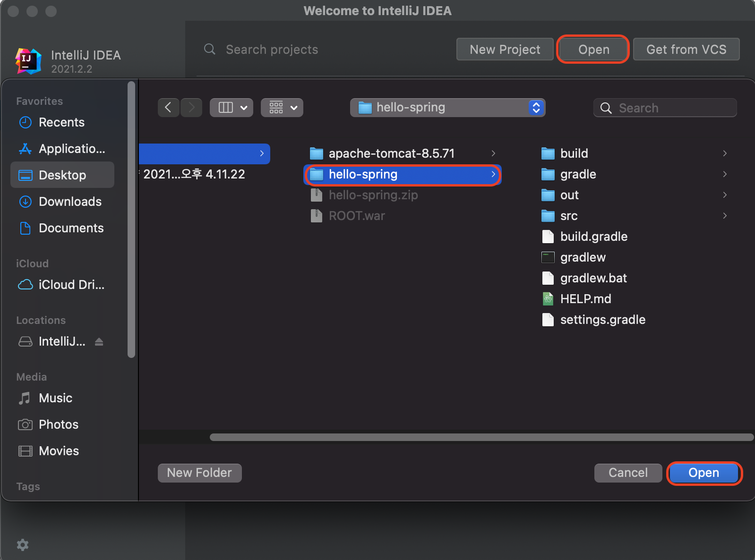Click the Movies film icon in Media
The width and height of the screenshot is (755, 560).
[x=25, y=451]
